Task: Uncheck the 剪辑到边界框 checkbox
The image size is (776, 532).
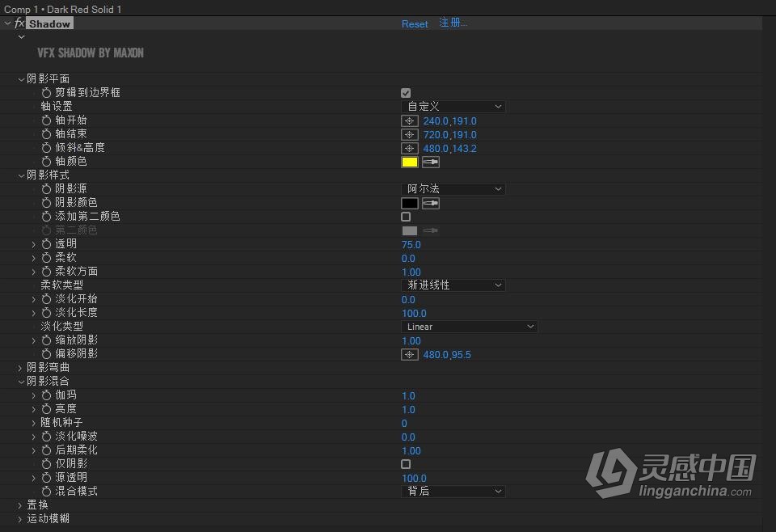Action: pyautogui.click(x=406, y=93)
